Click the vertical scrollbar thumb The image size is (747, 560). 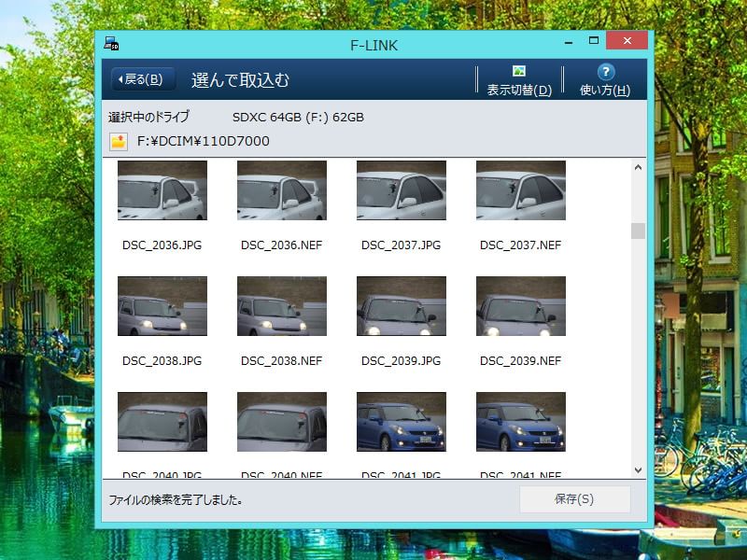639,231
